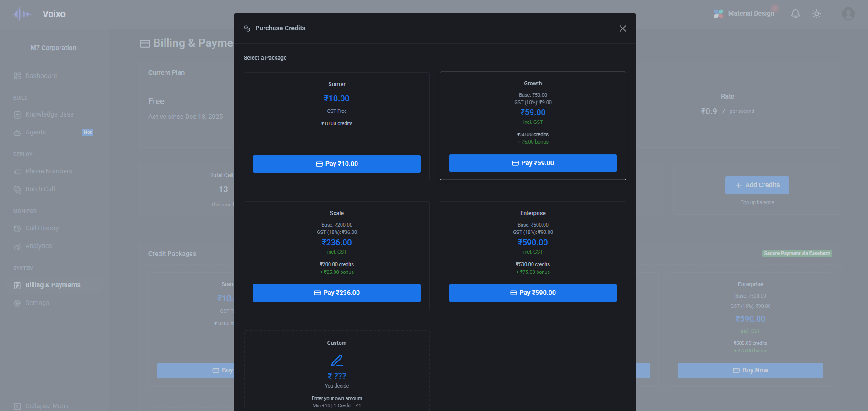Click Pay ₹59.00 for Growth package
The width and height of the screenshot is (868, 411).
[533, 163]
